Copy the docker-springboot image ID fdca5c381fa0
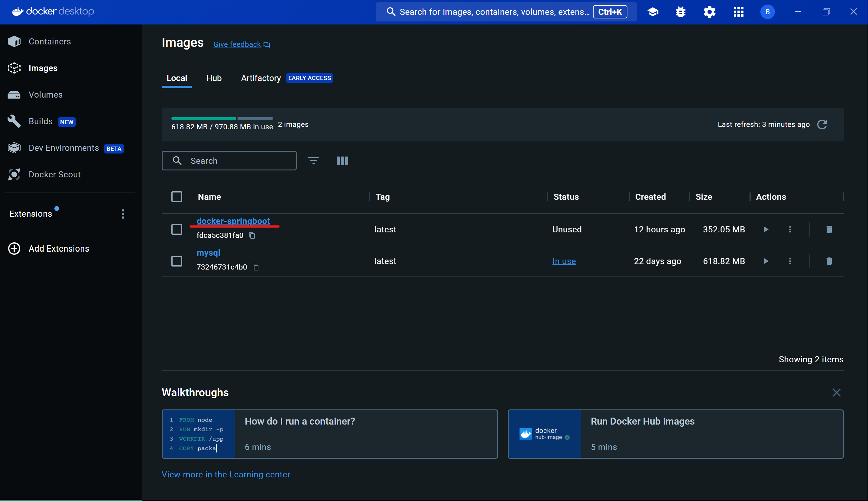The image size is (868, 501). coord(252,235)
